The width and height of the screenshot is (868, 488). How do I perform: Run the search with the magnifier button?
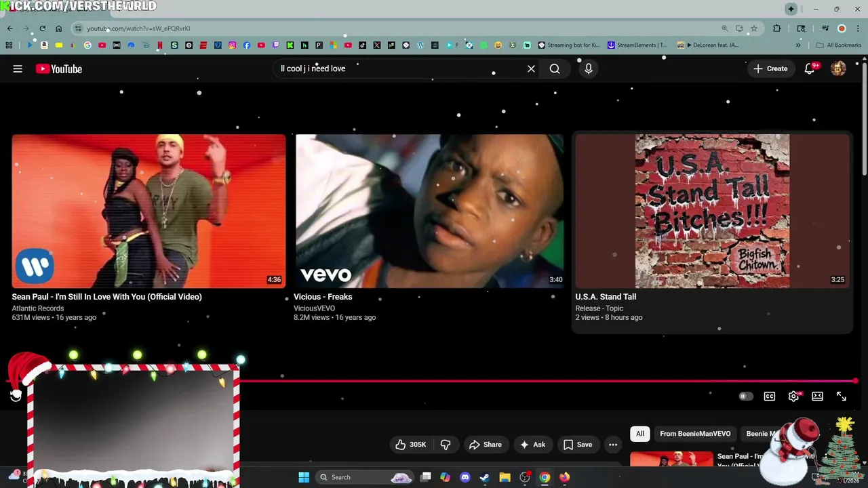555,68
